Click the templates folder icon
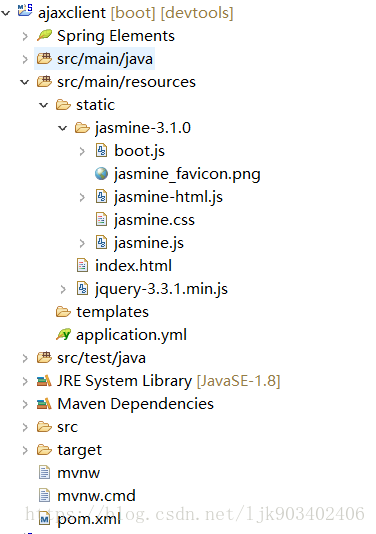 [63, 312]
